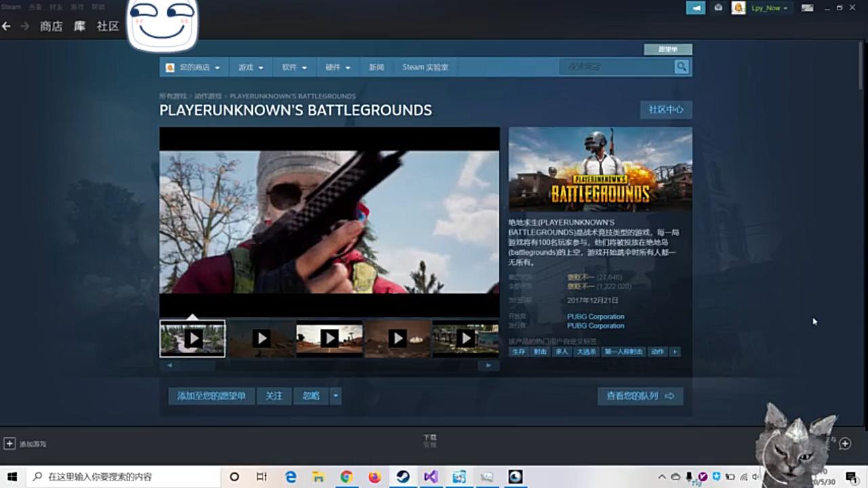The image size is (868, 488).
Task: Click 查看您的队列 button
Action: click(640, 396)
